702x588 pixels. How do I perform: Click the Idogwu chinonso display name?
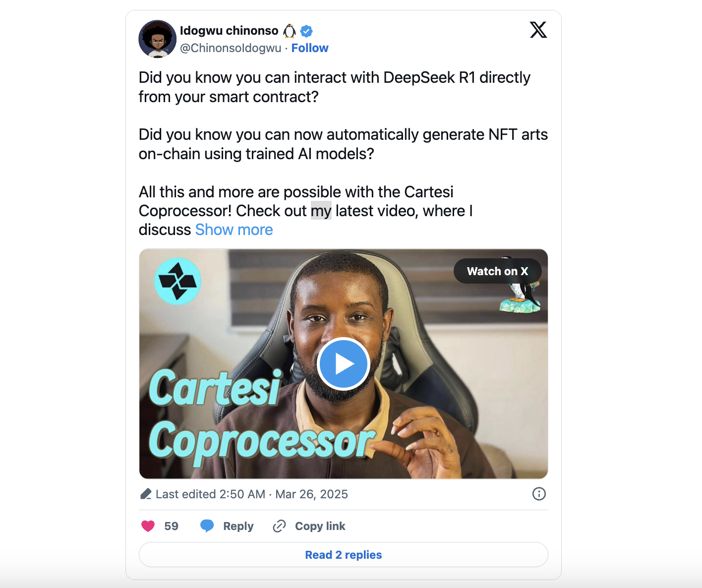coord(229,31)
